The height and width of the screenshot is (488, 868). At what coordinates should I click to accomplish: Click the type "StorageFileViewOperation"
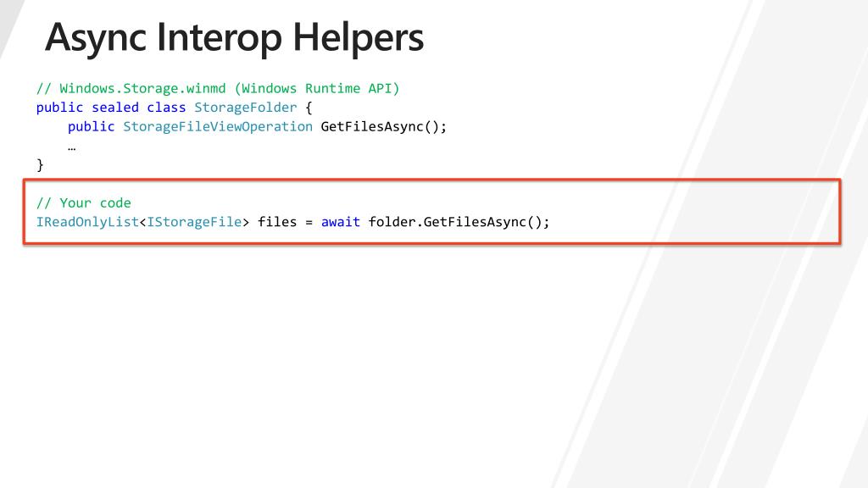[x=218, y=127]
